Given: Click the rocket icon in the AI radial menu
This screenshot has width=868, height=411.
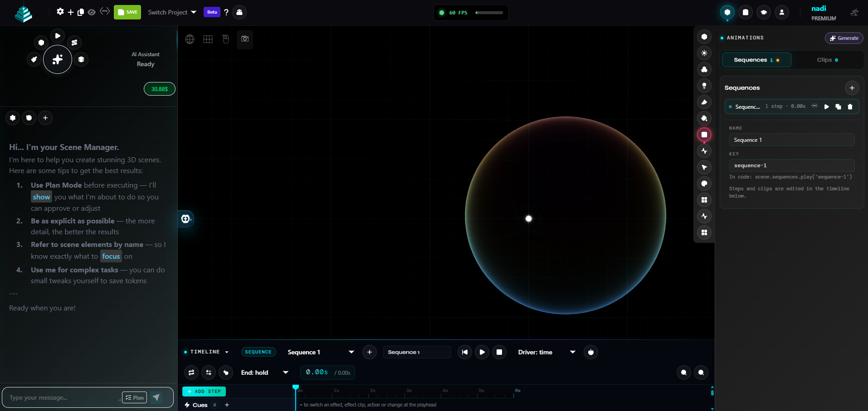Looking at the screenshot, I should click(x=34, y=59).
